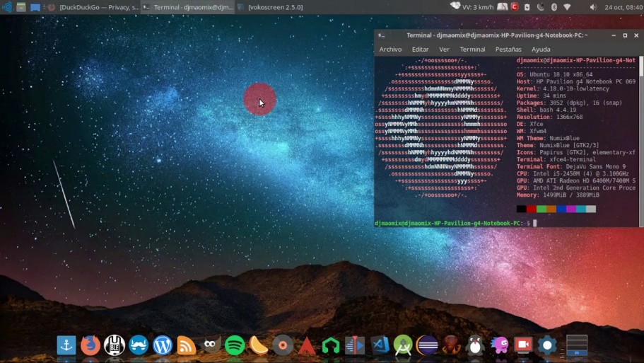Open Spotify from the dock
Viewport: 644px width, 363px height.
235,345
